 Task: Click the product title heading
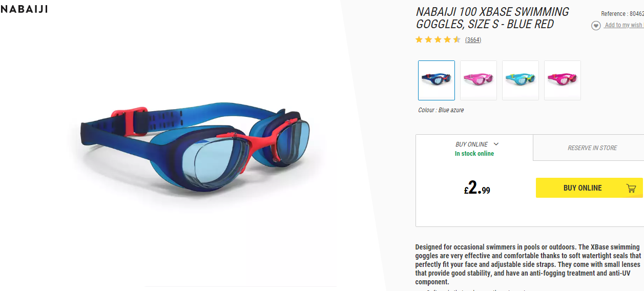492,18
